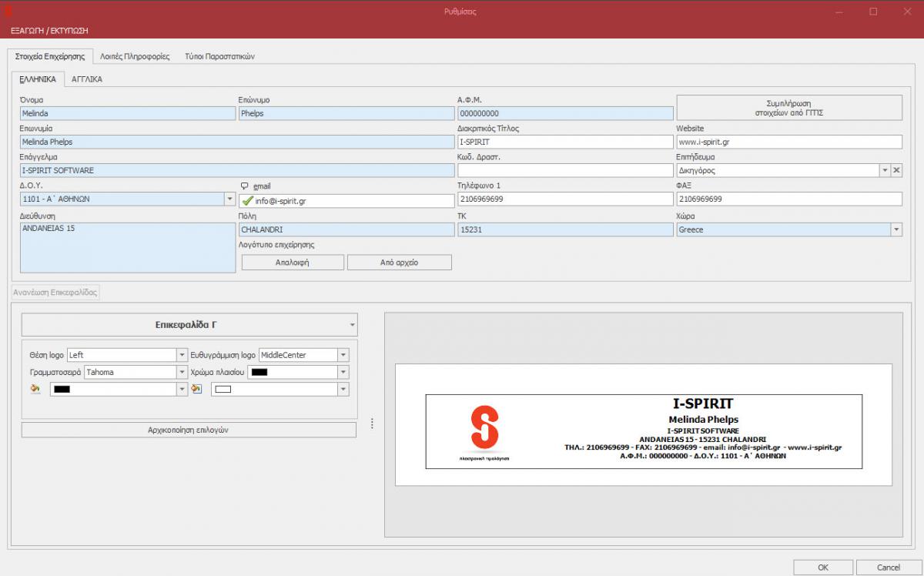
Task: Click the paint bucket icon beside the white color picker
Action: pos(196,389)
